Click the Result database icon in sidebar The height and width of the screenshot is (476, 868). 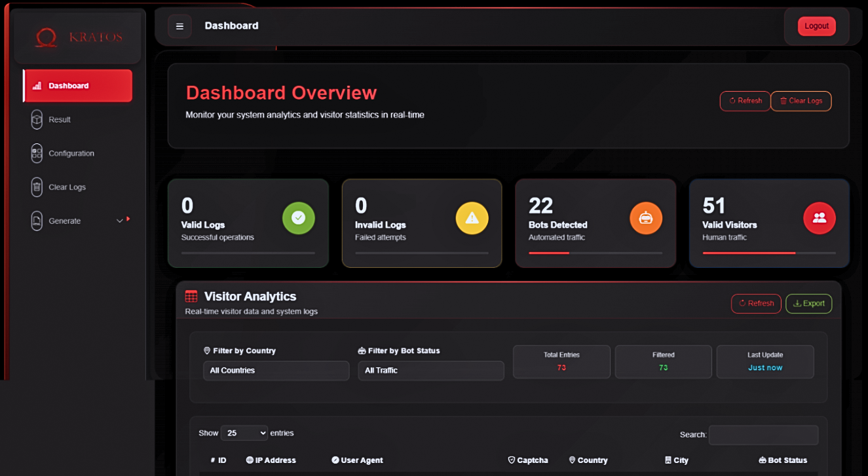pyautogui.click(x=36, y=119)
